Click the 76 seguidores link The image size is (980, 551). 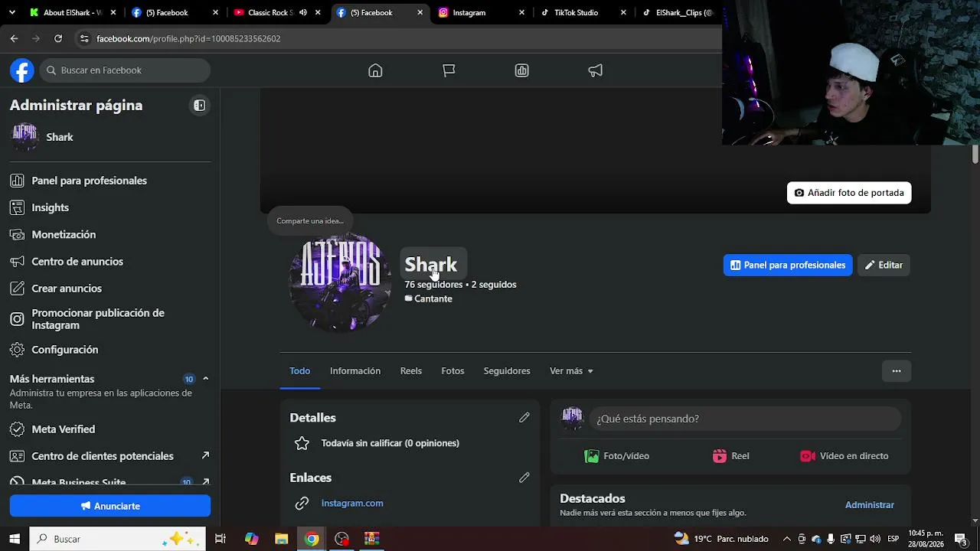tap(433, 285)
